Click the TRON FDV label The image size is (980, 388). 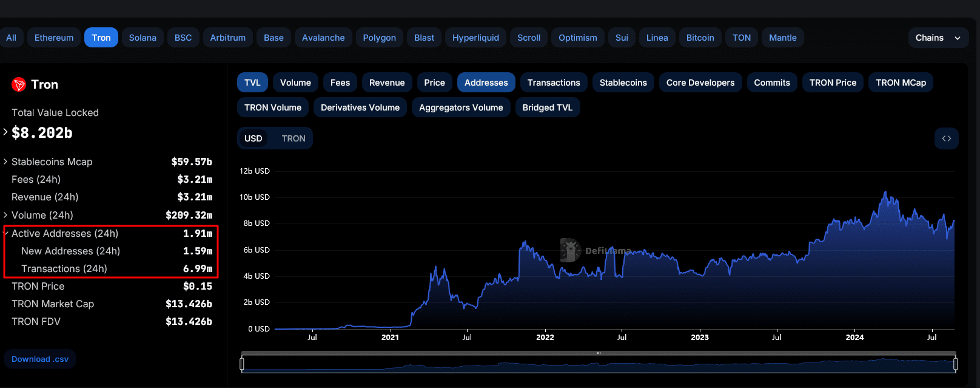click(36, 321)
